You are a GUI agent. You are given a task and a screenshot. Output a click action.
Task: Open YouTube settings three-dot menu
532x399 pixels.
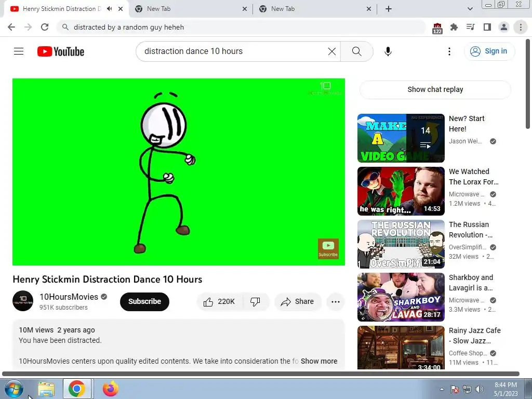click(x=449, y=51)
